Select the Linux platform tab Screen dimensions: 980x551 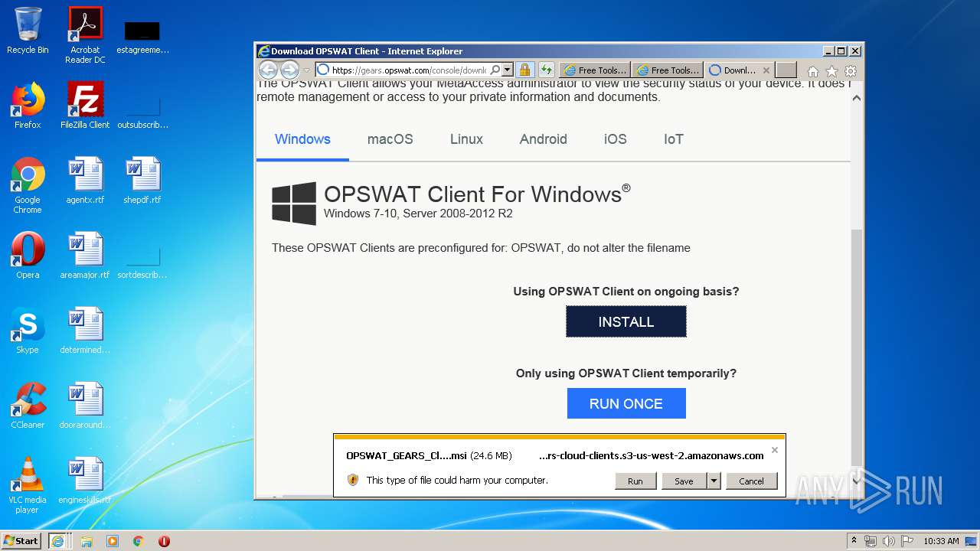[x=466, y=139]
